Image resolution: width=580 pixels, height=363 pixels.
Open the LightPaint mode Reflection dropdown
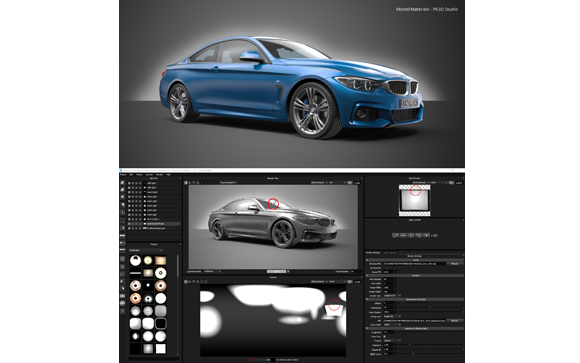click(x=212, y=271)
